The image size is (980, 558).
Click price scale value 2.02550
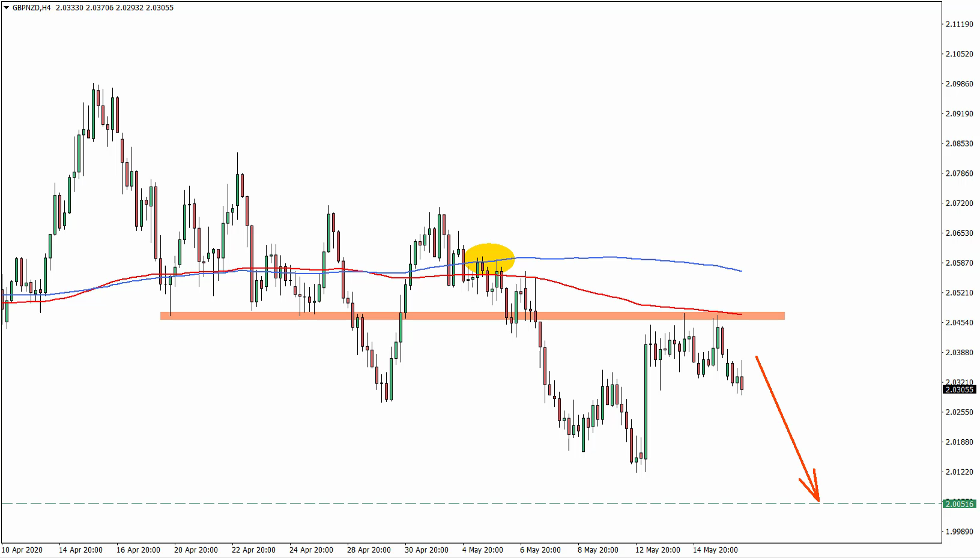(x=959, y=412)
